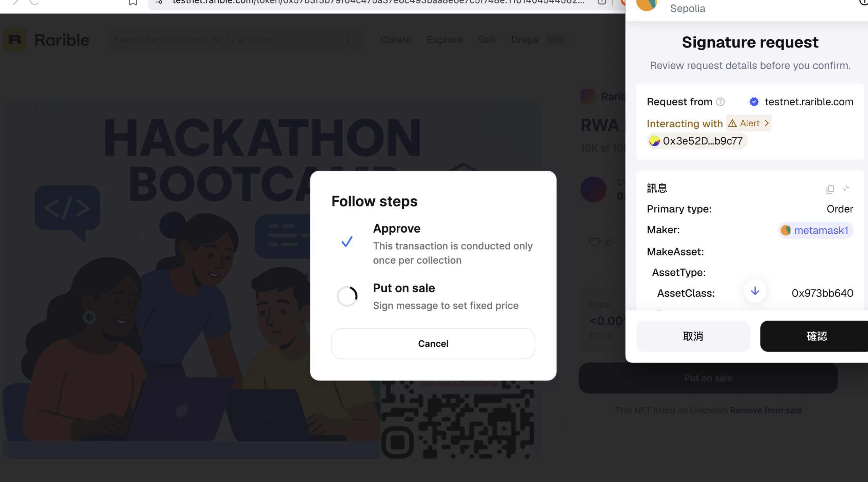Open the metamask1 maker account chip

pyautogui.click(x=815, y=230)
